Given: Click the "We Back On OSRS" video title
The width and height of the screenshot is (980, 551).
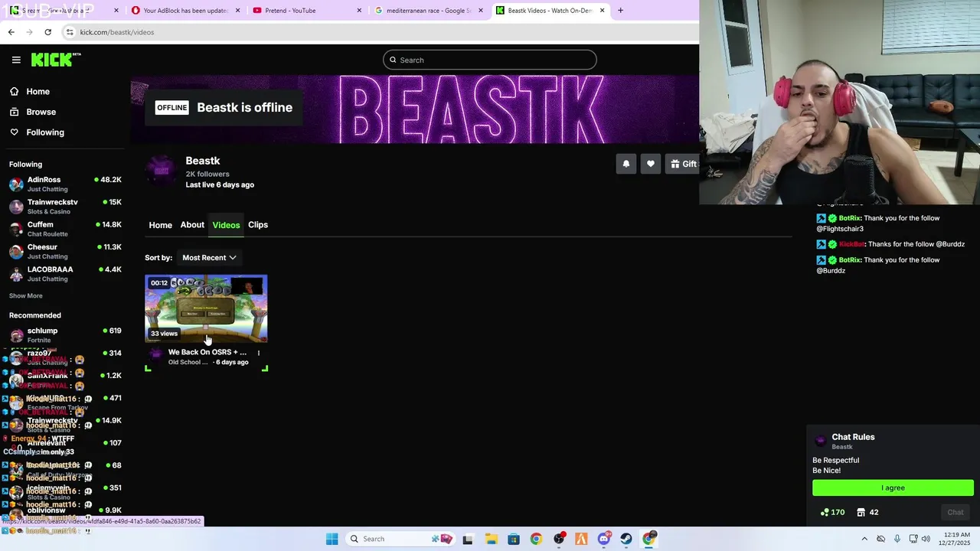Looking at the screenshot, I should click(x=207, y=352).
